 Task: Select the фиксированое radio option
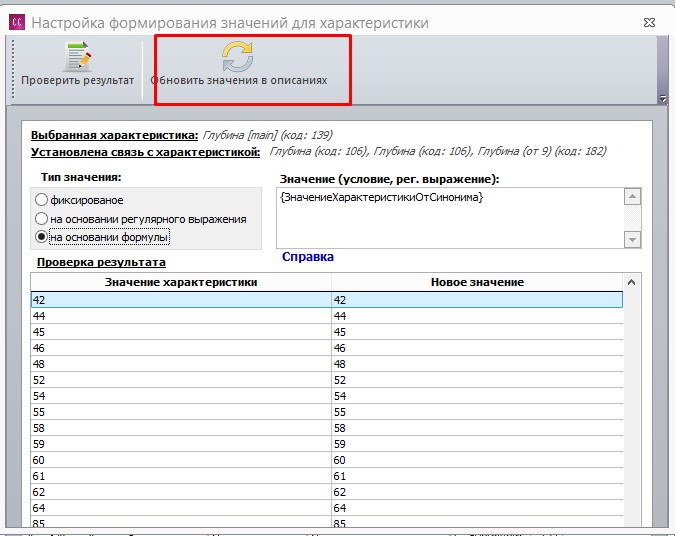point(41,200)
